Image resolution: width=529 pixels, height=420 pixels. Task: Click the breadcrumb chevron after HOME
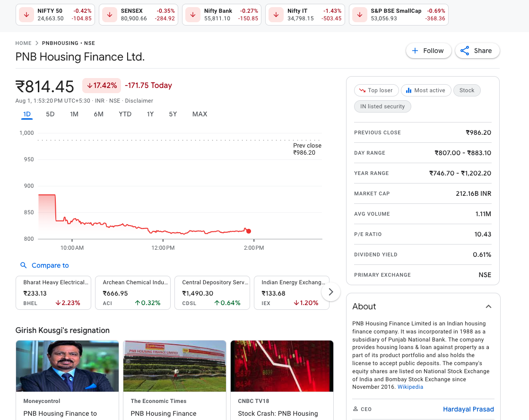(37, 43)
